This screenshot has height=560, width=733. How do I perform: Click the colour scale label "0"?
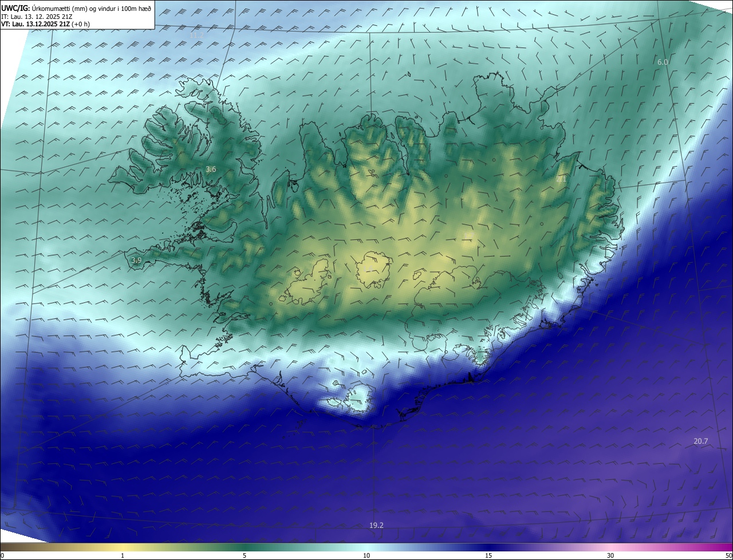(x=2, y=555)
